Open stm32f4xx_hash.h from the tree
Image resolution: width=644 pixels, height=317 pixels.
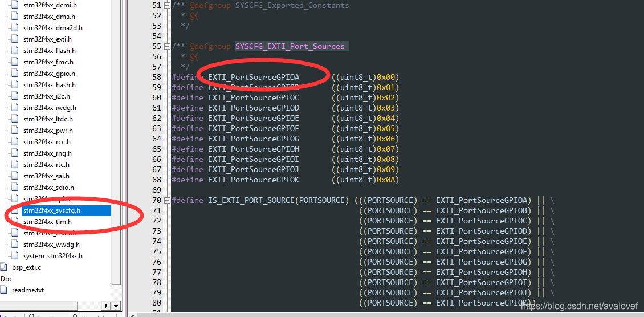pos(49,85)
